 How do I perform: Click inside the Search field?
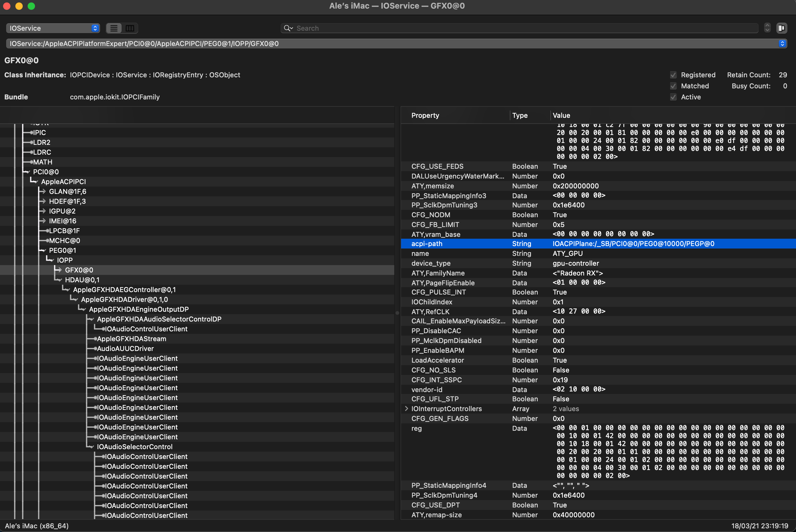coord(475,28)
